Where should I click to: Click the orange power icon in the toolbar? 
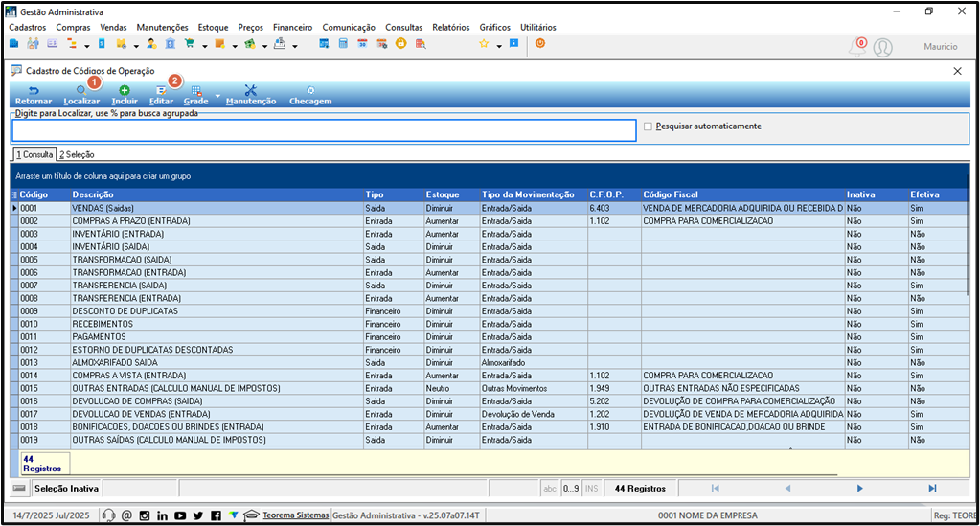click(540, 44)
